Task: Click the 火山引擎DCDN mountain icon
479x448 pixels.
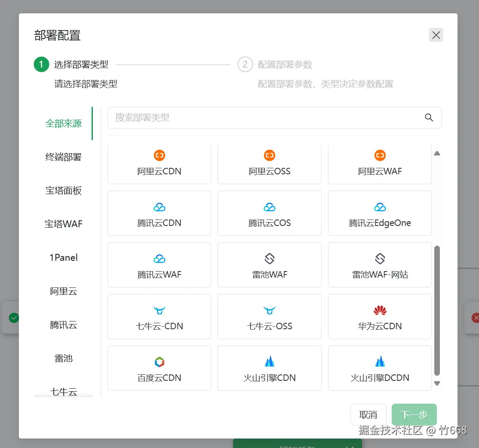Action: pos(380,361)
